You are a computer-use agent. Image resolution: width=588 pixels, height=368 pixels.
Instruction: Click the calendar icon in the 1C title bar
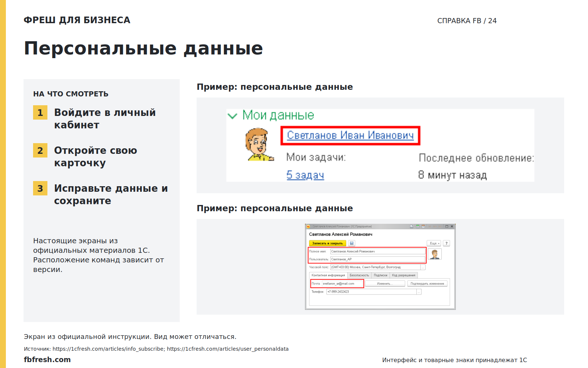[x=423, y=226]
